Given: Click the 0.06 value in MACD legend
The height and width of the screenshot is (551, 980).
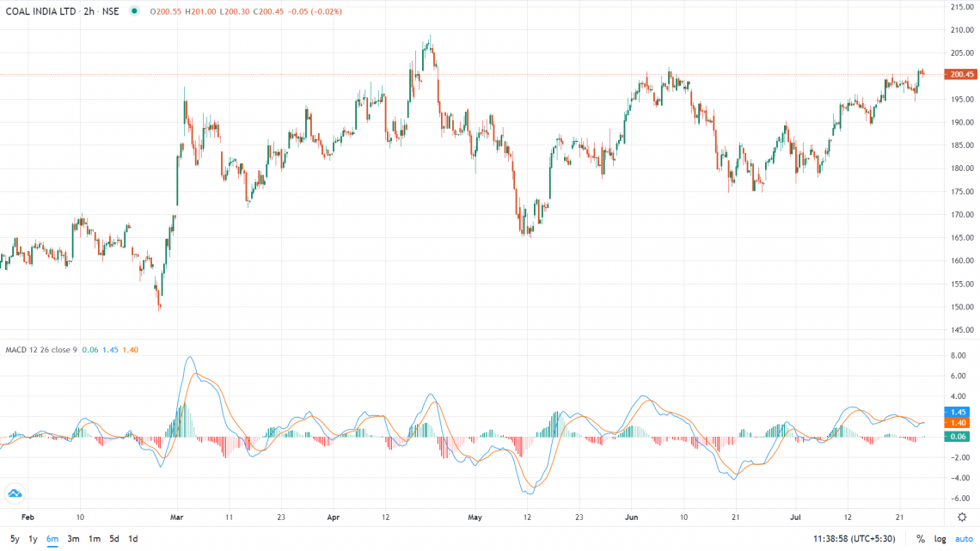Looking at the screenshot, I should pyautogui.click(x=90, y=350).
